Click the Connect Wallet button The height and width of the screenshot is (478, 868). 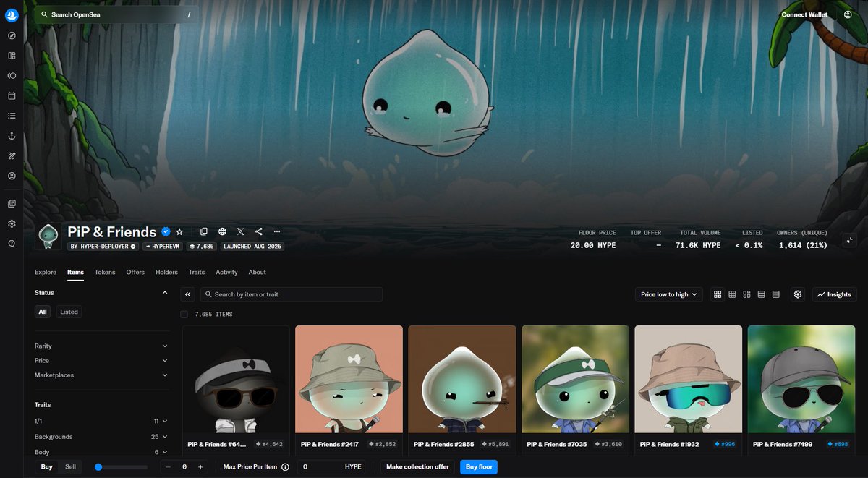click(804, 14)
